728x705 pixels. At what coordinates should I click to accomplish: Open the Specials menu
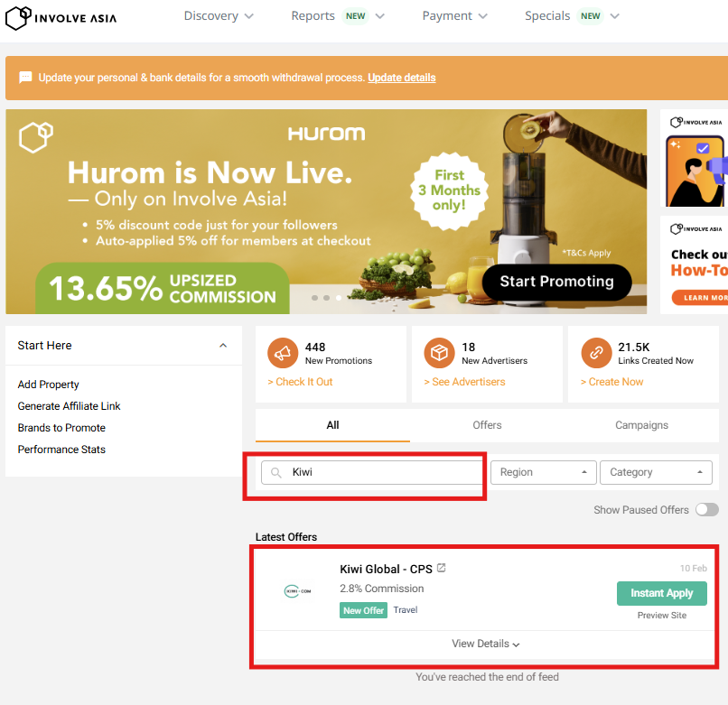(x=572, y=15)
